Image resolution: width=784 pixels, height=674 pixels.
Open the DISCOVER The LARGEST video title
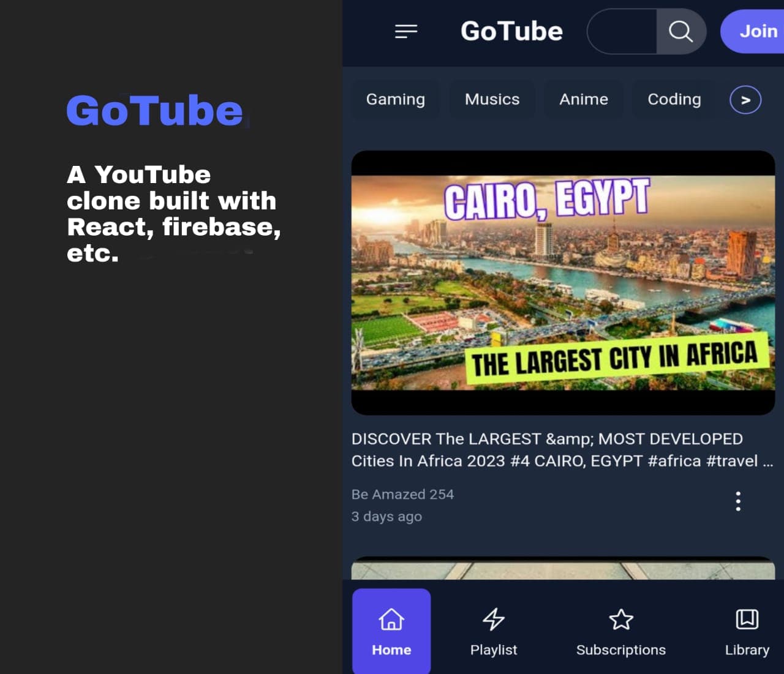tap(562, 450)
